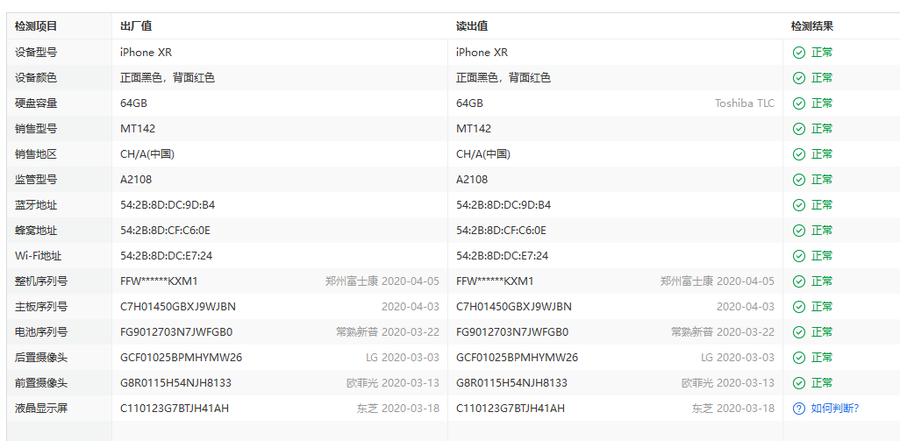Click the green check icon for 整机序列号
The width and height of the screenshot is (900, 441).
(799, 281)
